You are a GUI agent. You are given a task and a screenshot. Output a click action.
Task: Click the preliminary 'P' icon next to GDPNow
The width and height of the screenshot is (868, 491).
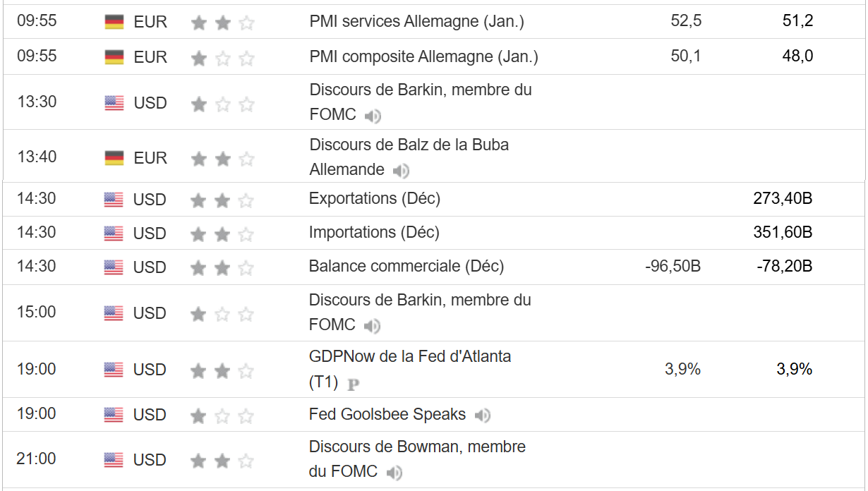click(x=354, y=384)
